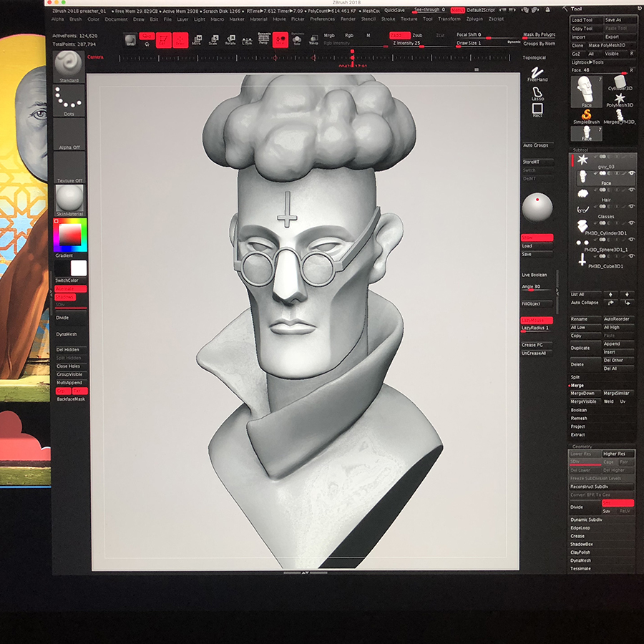Screen dimensions: 644x644
Task: Click the Save As button
Action: (x=620, y=20)
